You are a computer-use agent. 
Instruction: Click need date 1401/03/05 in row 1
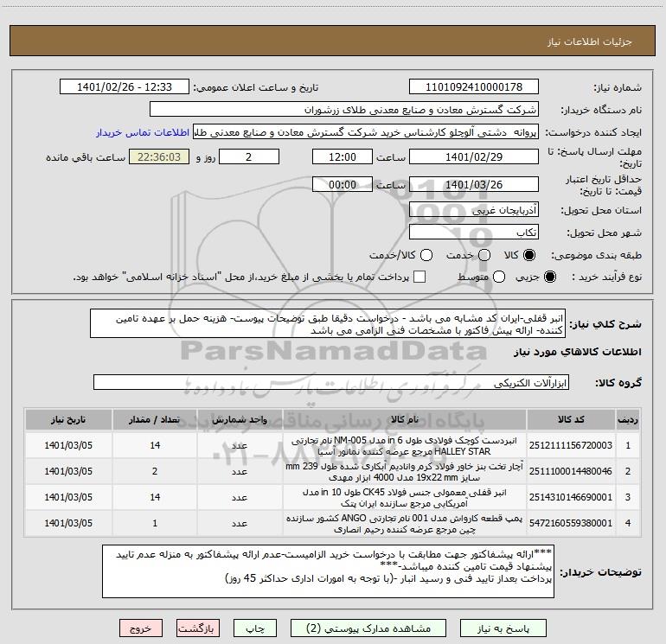(68, 445)
